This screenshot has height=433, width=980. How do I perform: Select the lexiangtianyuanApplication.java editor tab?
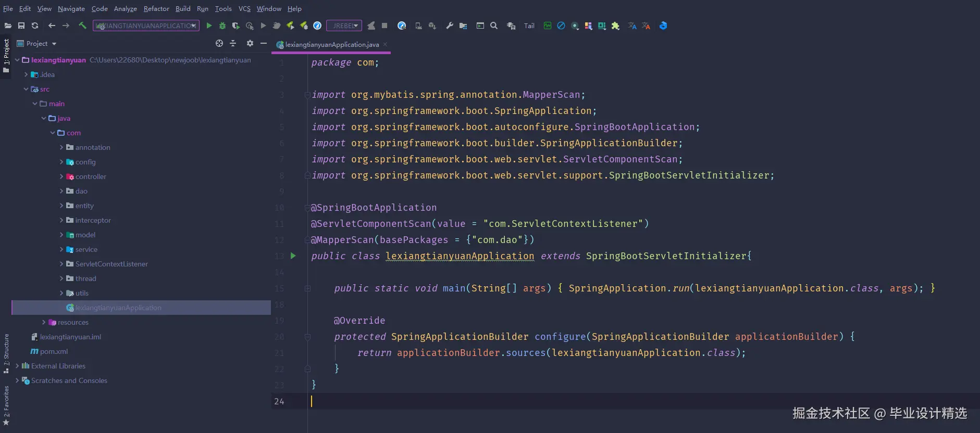coord(332,45)
